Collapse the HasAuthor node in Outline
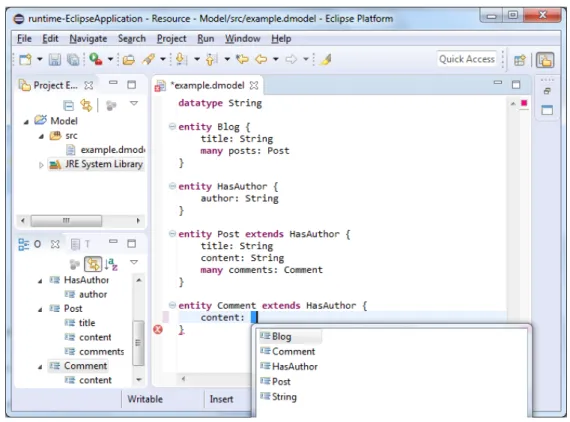 40,281
